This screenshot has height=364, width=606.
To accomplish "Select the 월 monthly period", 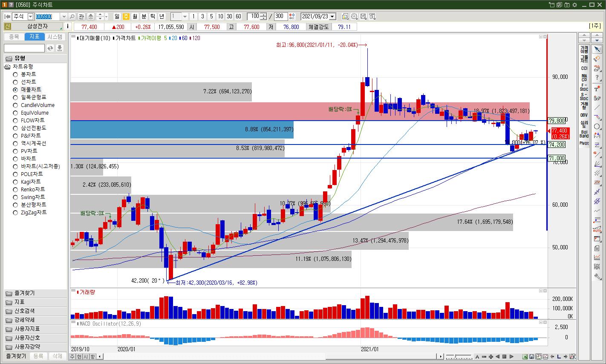I will pyautogui.click(x=135, y=17).
